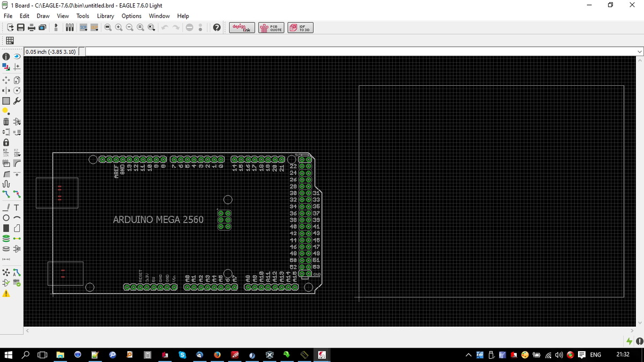Select the Meander tool
The width and height of the screenshot is (644, 362).
tap(6, 184)
